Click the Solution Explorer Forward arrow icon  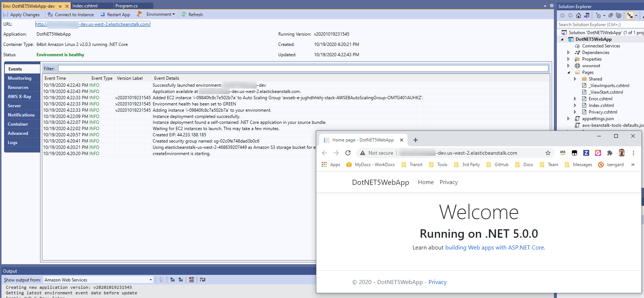[x=570, y=15]
